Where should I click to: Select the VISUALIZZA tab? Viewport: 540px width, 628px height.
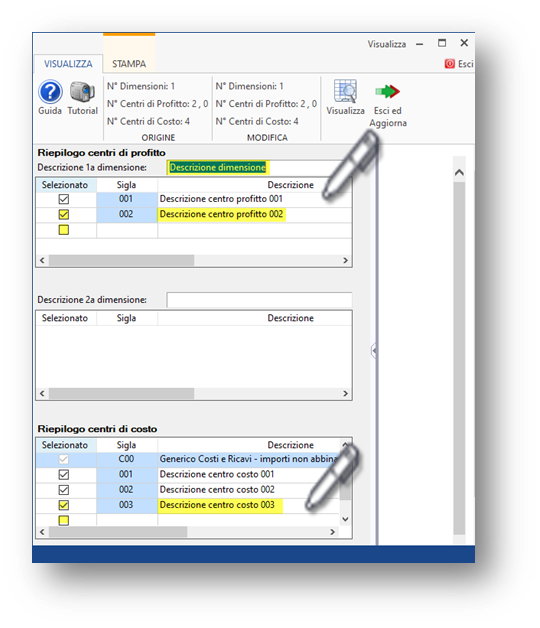[68, 64]
